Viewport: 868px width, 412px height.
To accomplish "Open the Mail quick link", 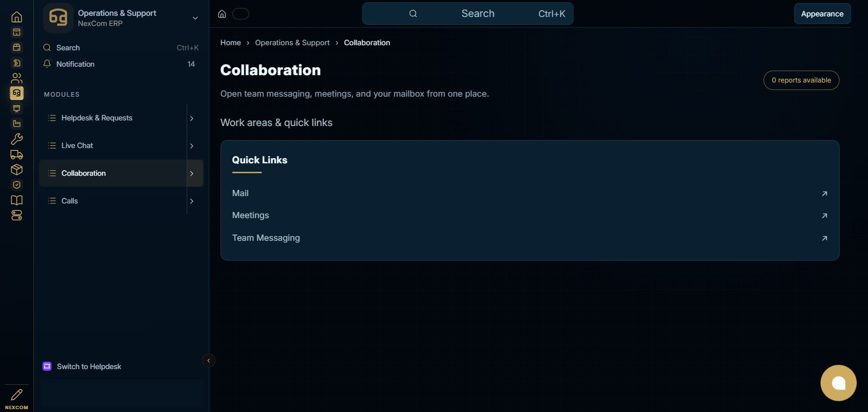I will 530,193.
